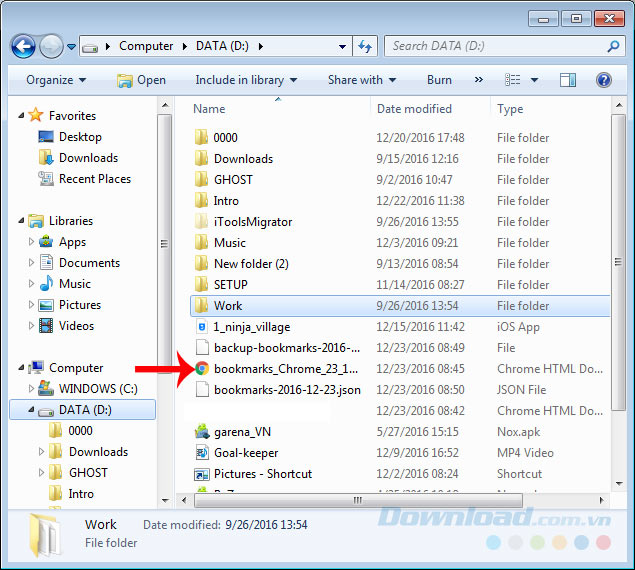The image size is (635, 570).
Task: Select the Work folder icon
Action: (201, 306)
